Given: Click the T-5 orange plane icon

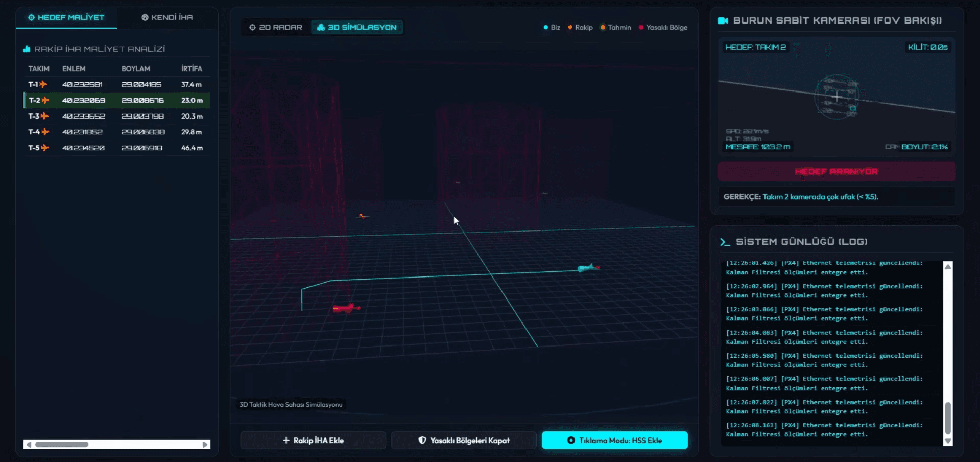Looking at the screenshot, I should click(45, 148).
